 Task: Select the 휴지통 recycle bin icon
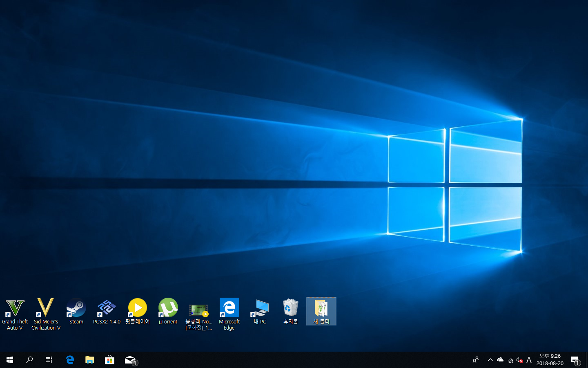click(291, 311)
